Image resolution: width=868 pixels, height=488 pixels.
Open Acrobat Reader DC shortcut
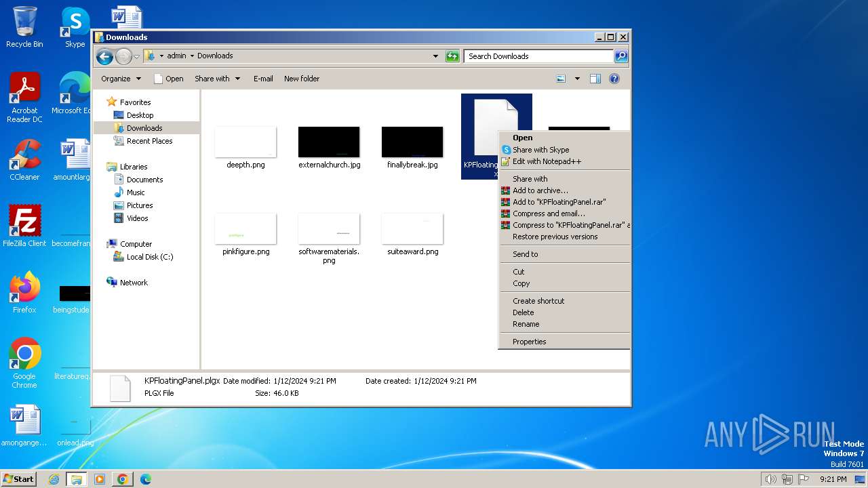click(x=24, y=98)
